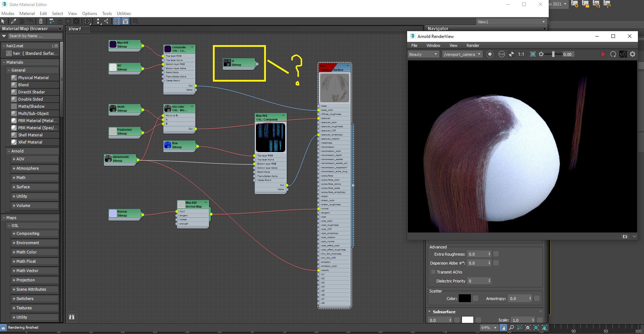The width and height of the screenshot is (644, 334).
Task: Open Arnold RenderView settings gear
Action: click(x=633, y=54)
